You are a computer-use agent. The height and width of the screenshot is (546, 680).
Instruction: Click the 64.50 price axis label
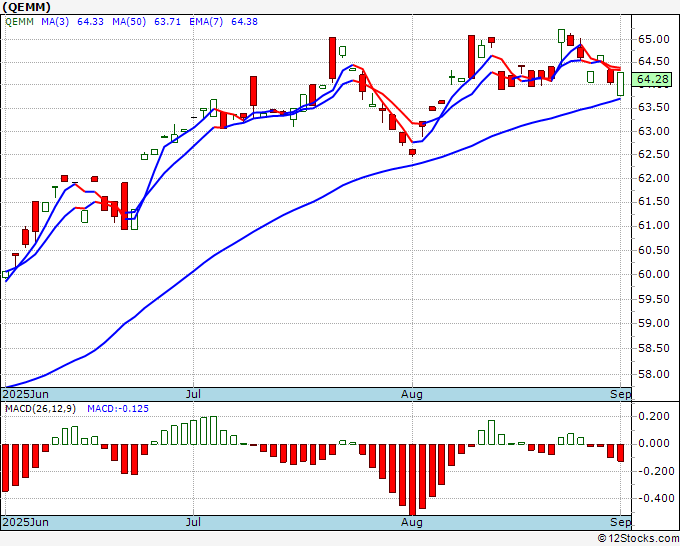654,62
